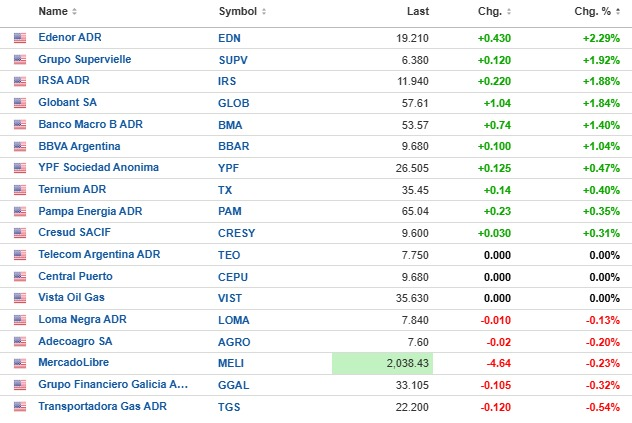
Task: Click the GGAL ticker symbol
Action: (233, 385)
